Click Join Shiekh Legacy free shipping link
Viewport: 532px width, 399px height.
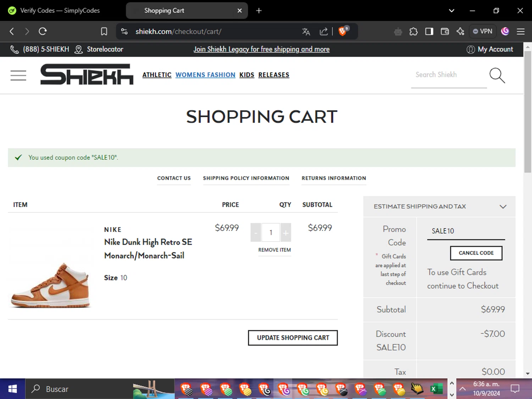(261, 49)
